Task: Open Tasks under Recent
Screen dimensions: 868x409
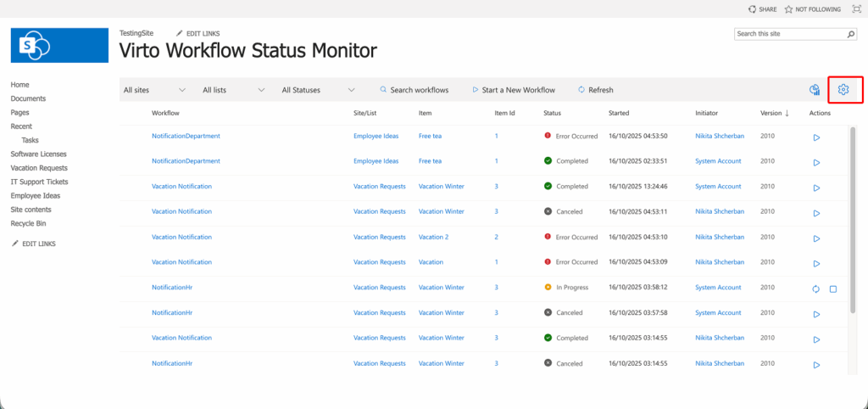Action: [30, 140]
